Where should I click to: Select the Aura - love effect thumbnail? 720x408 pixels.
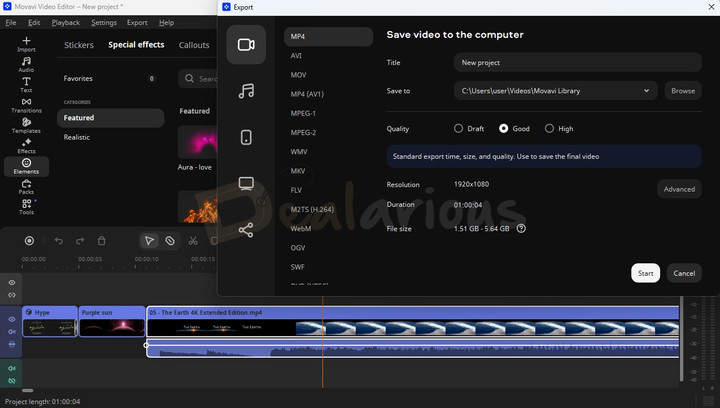pyautogui.click(x=197, y=142)
